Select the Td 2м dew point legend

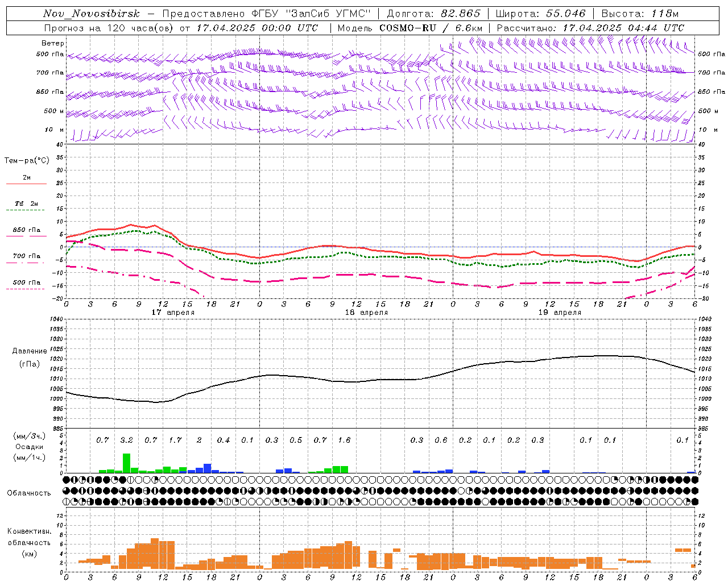tap(26, 206)
